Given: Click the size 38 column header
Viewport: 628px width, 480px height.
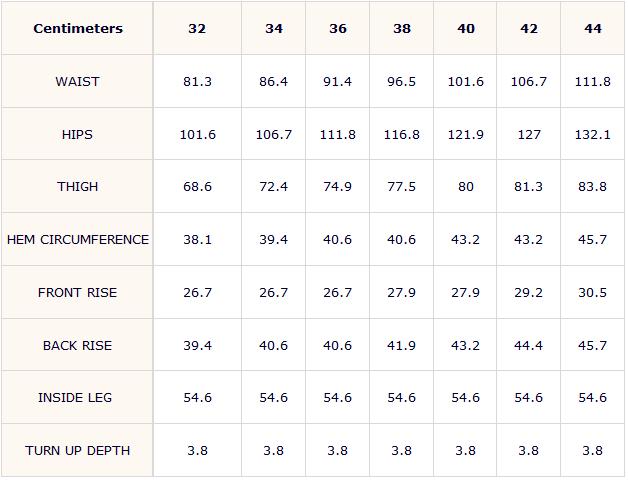Looking at the screenshot, I should click(x=402, y=28).
